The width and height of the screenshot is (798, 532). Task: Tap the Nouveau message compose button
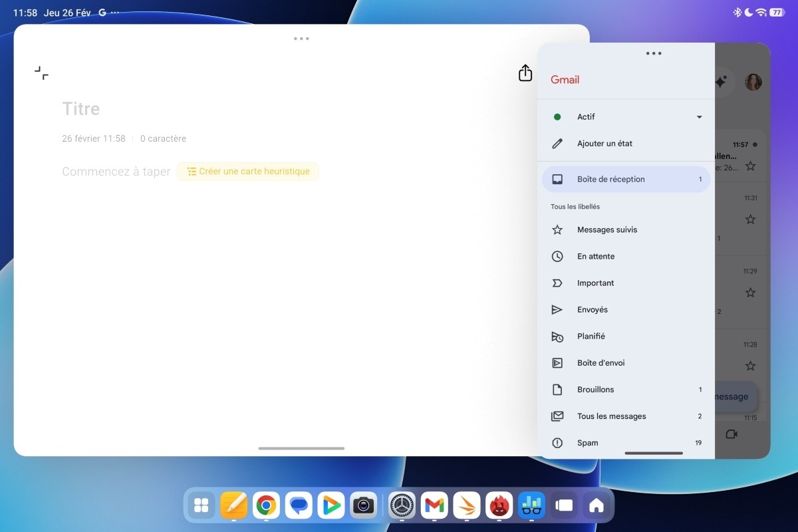(731, 396)
